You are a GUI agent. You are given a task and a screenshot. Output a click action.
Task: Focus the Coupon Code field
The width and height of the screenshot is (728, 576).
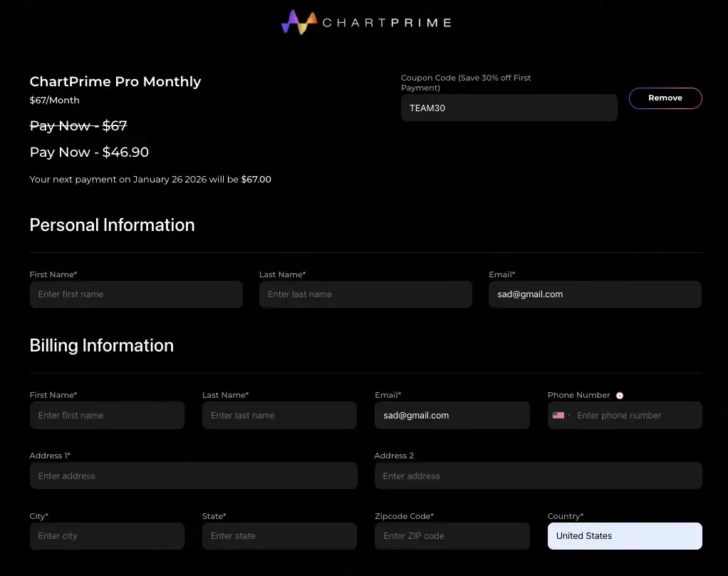(x=509, y=108)
